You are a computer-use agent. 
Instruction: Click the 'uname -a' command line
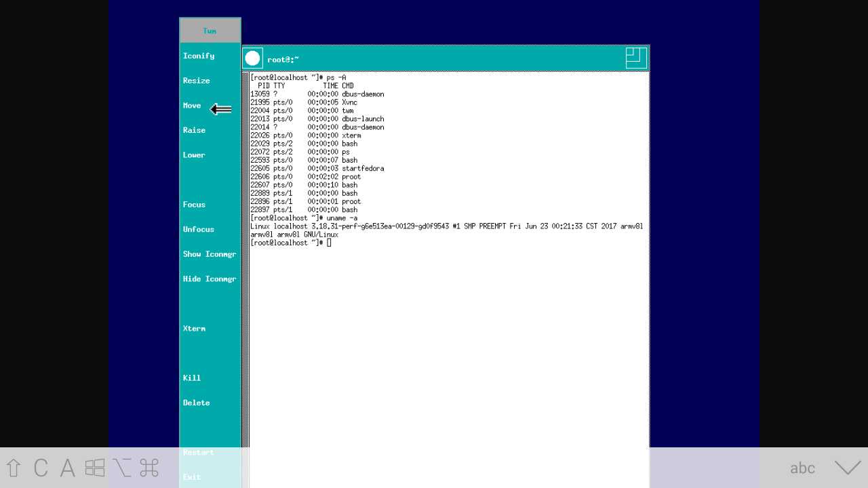coord(304,218)
